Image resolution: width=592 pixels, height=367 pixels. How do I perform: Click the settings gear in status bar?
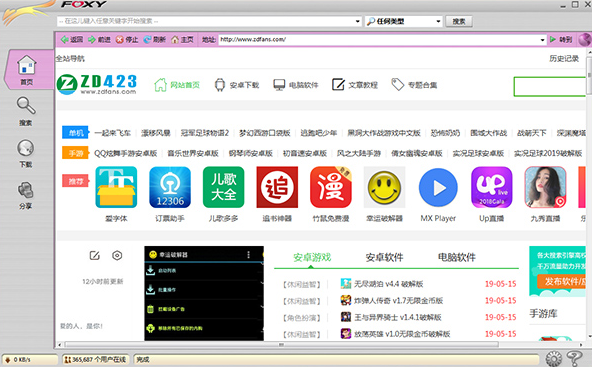[553, 359]
